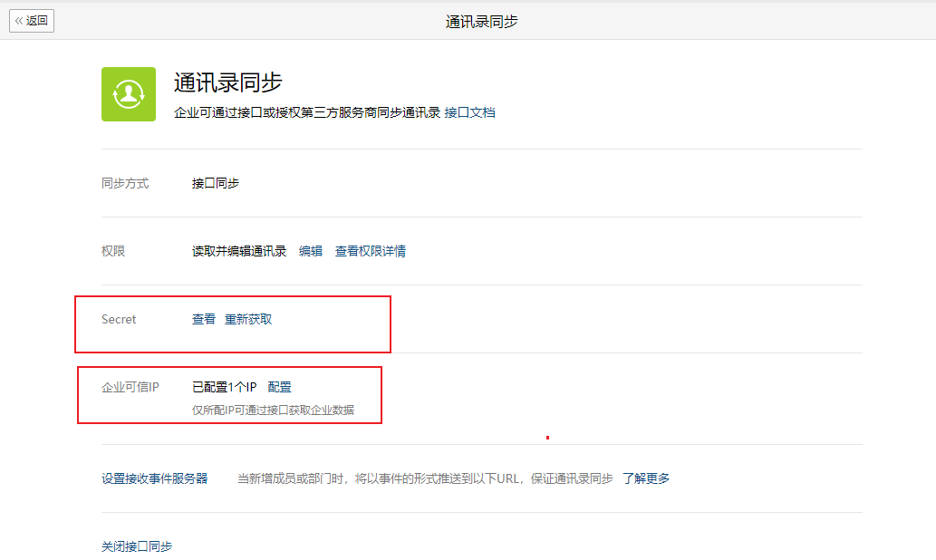
Task: Select the 已配置1个IP text
Action: tap(225, 388)
